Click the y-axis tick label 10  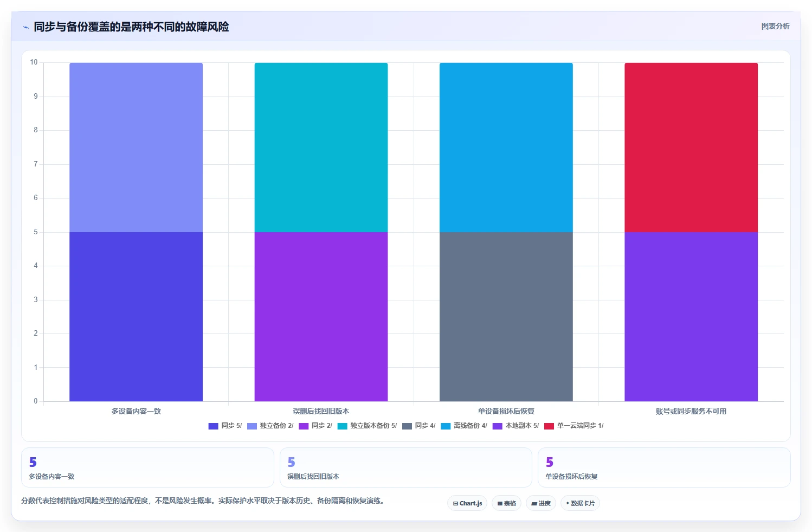[x=34, y=62]
